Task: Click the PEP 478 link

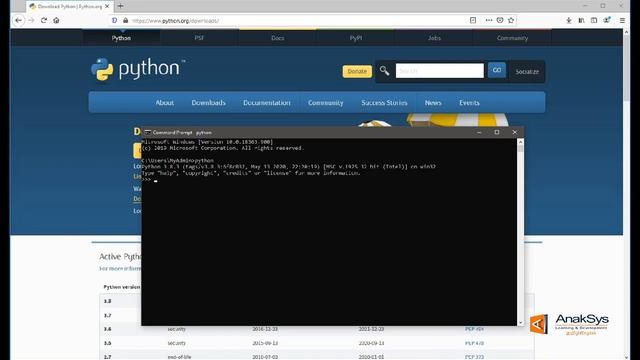Action: point(474,343)
